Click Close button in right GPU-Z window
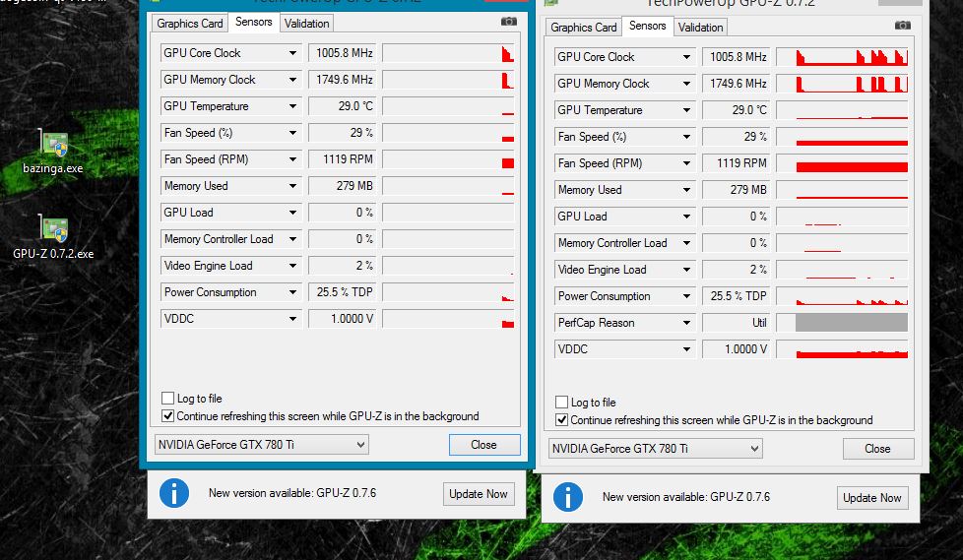The height and width of the screenshot is (560, 963). click(877, 448)
